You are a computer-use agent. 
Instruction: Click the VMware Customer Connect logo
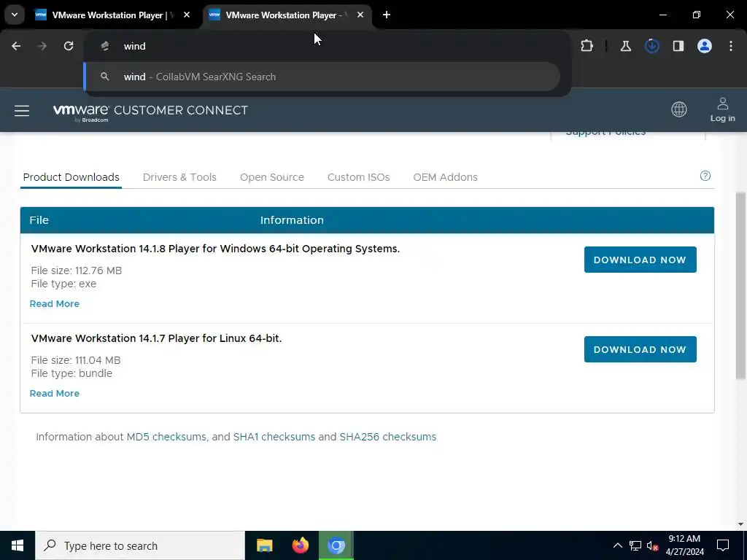150,112
